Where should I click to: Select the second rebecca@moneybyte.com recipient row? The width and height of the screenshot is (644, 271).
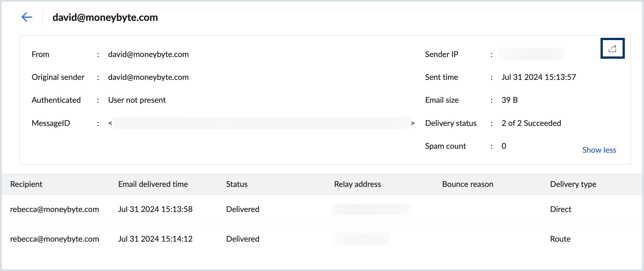[54, 239]
